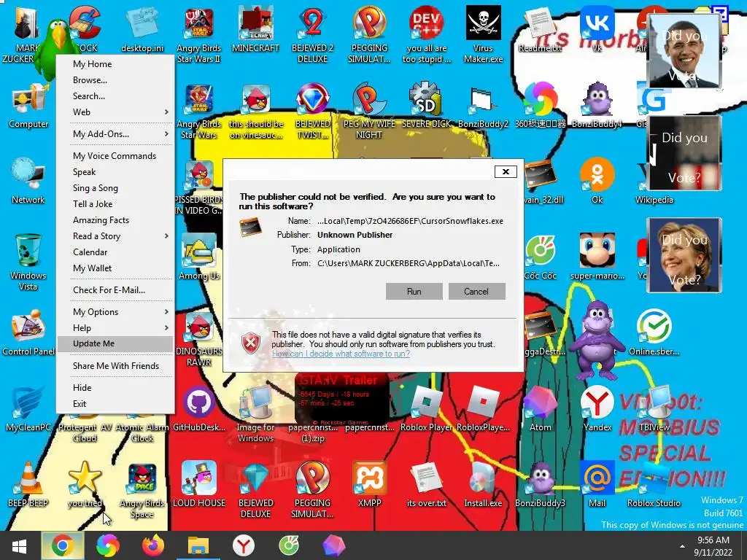Open Cốc Cốc browser desktop icon
747x560 pixels.
(540, 257)
